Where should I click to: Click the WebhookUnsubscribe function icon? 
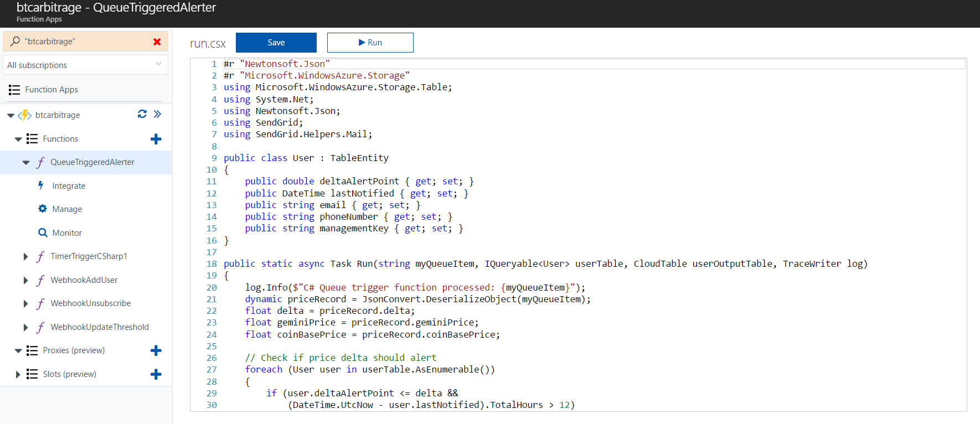click(40, 303)
